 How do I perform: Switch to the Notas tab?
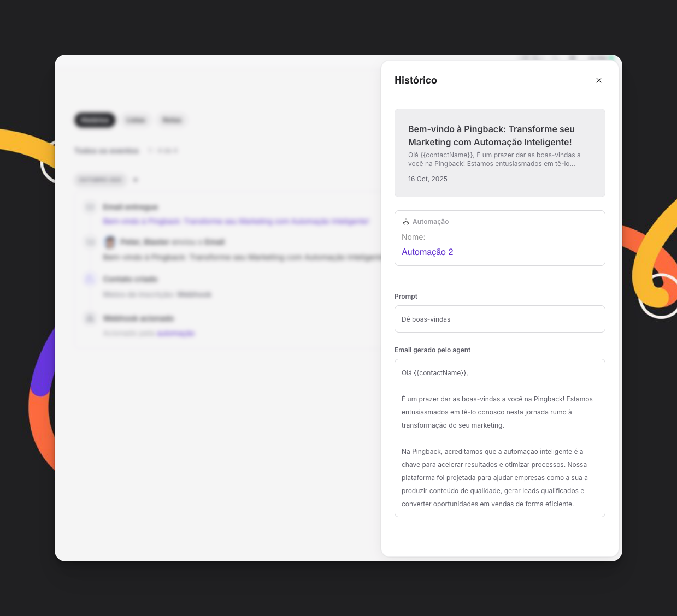pyautogui.click(x=172, y=120)
